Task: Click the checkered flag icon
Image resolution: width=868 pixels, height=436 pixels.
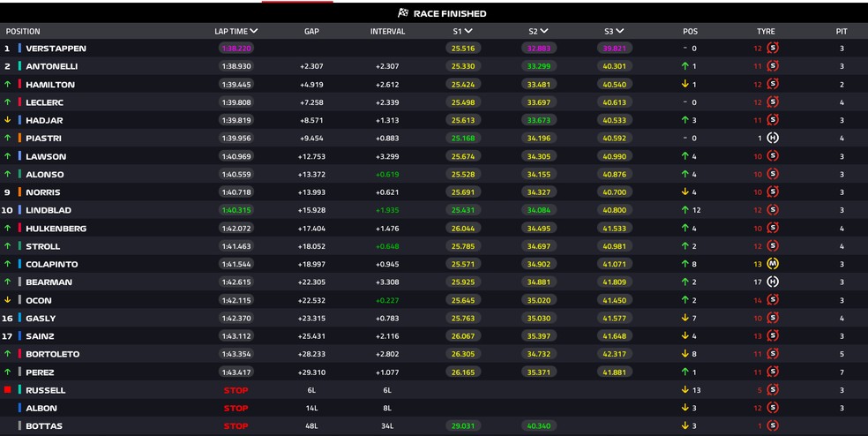Action: click(403, 12)
